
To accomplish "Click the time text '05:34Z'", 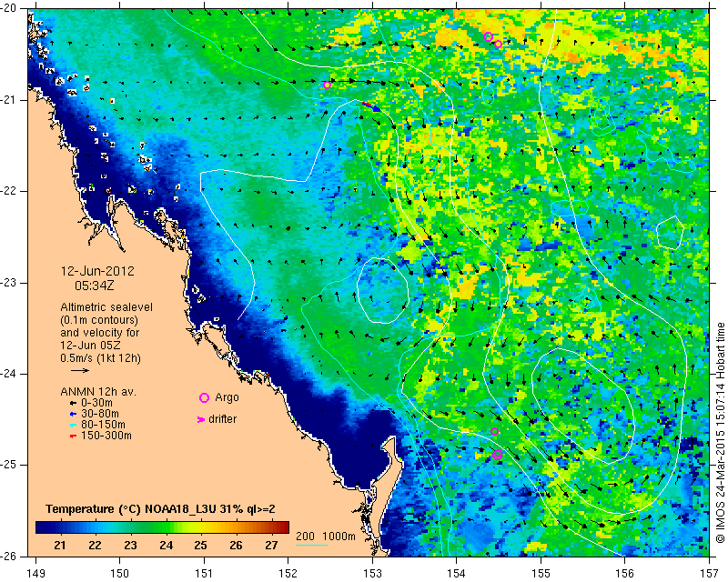I will coord(95,286).
